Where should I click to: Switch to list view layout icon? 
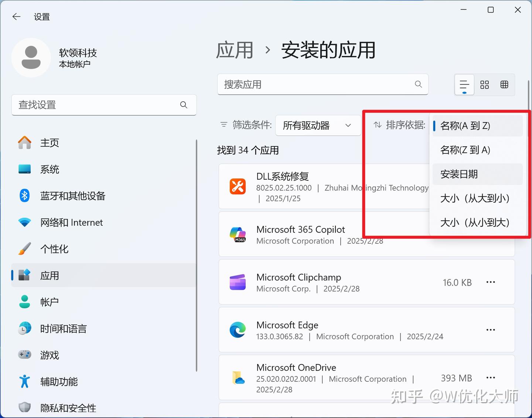point(464,85)
